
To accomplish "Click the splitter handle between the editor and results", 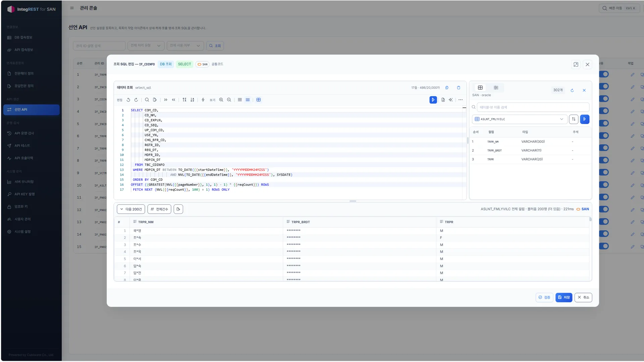I will click(353, 201).
